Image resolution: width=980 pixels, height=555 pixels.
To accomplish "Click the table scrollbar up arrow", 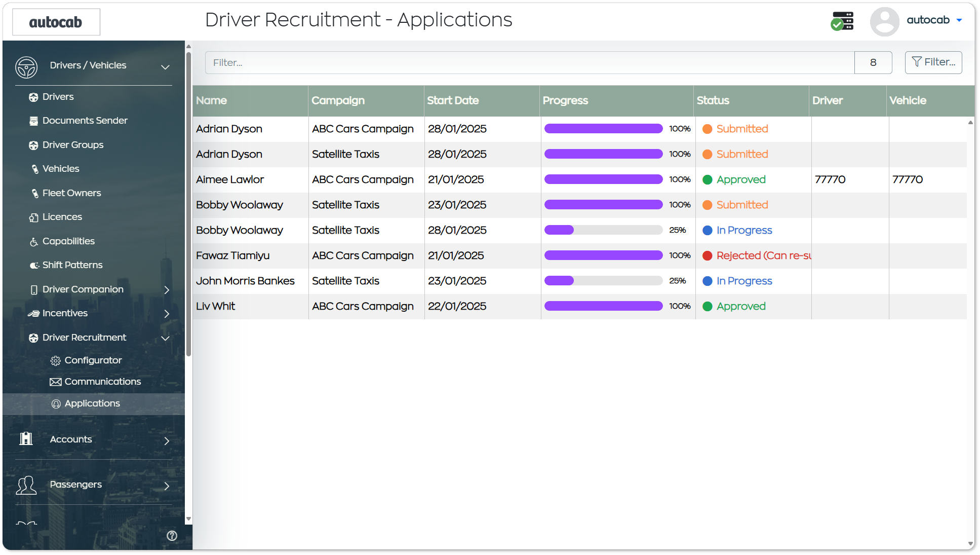I will pos(970,122).
